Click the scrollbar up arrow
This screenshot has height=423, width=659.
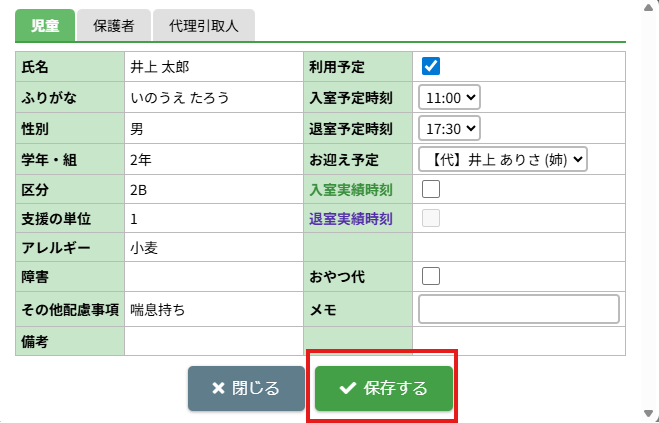(648, 6)
